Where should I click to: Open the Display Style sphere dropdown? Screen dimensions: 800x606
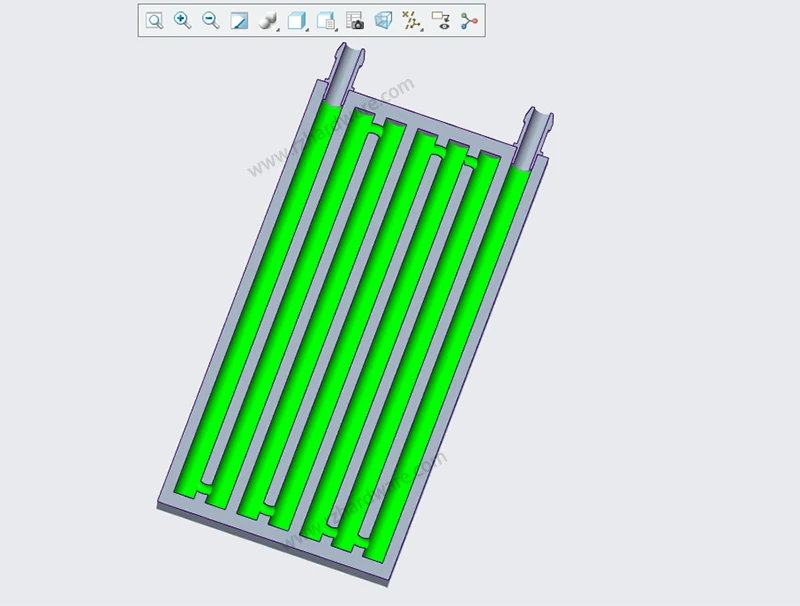coord(268,21)
